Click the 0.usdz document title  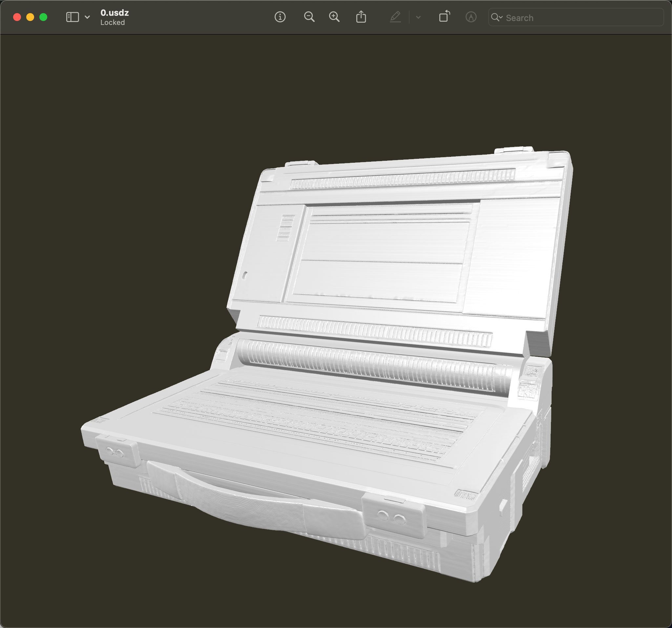(115, 13)
